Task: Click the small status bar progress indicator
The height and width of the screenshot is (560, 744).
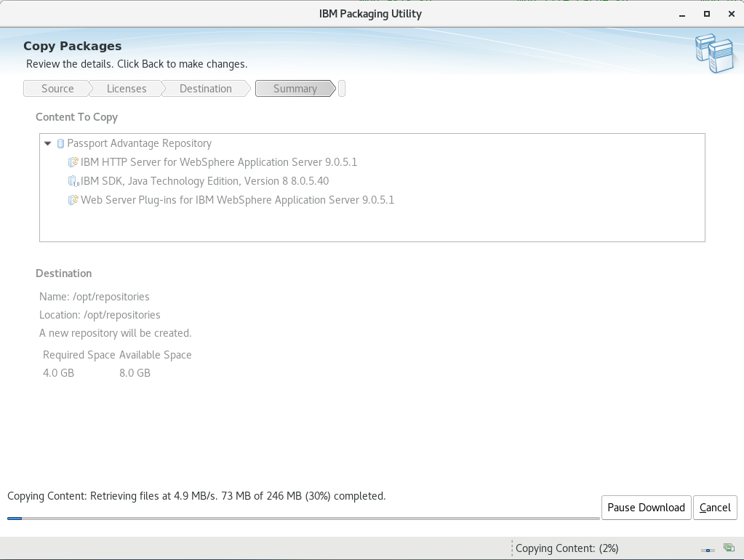Action: [x=708, y=551]
